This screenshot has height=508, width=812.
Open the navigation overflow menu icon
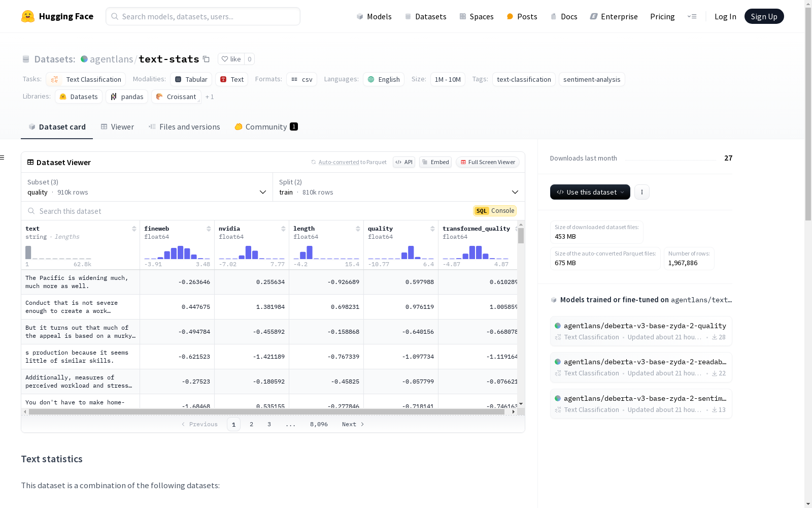click(x=692, y=16)
